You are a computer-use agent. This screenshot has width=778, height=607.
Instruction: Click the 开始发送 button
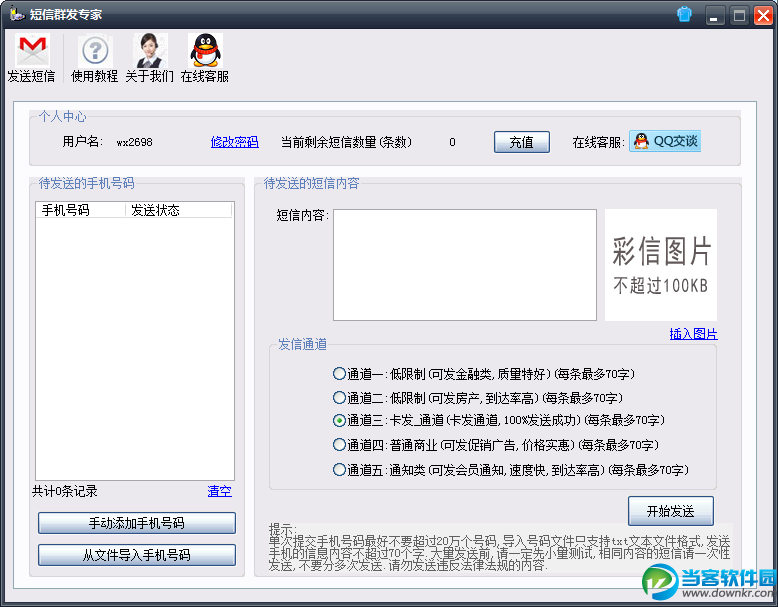click(x=671, y=511)
